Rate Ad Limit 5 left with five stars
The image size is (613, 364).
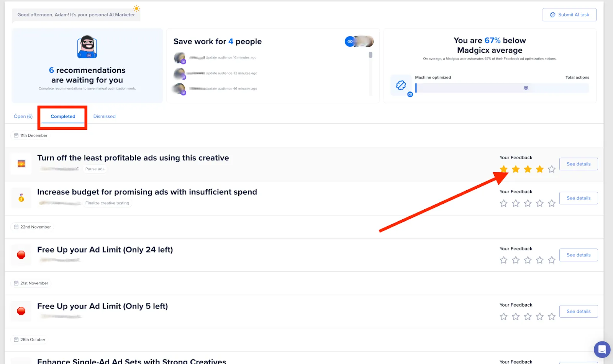pos(552,317)
